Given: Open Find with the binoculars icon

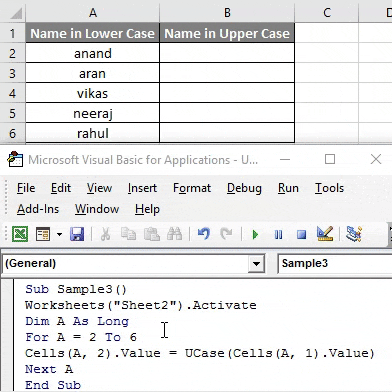Looking at the screenshot, I should click(x=174, y=234).
